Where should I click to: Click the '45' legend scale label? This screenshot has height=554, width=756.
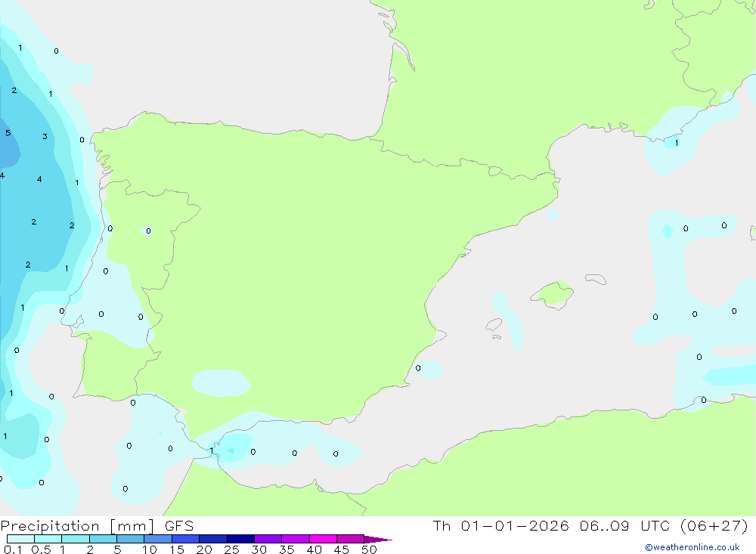tap(342, 549)
